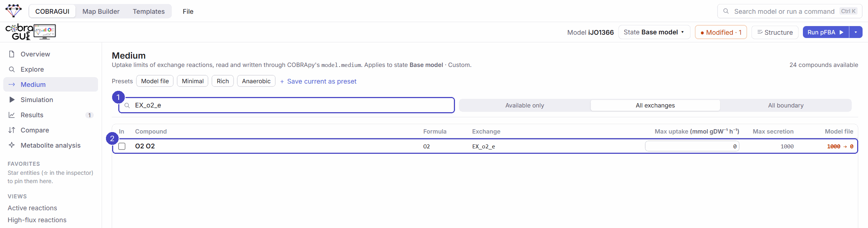
Task: Click the Results chart icon
Action: pos(12,115)
